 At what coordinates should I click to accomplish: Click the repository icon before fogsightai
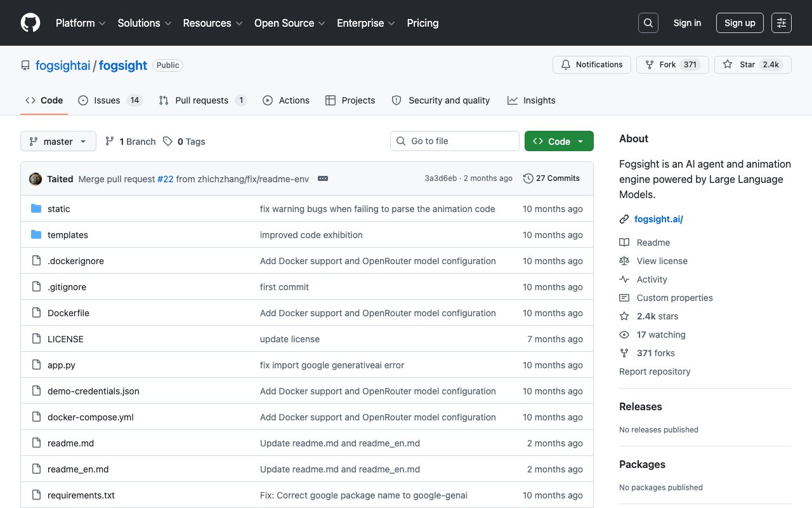25,65
